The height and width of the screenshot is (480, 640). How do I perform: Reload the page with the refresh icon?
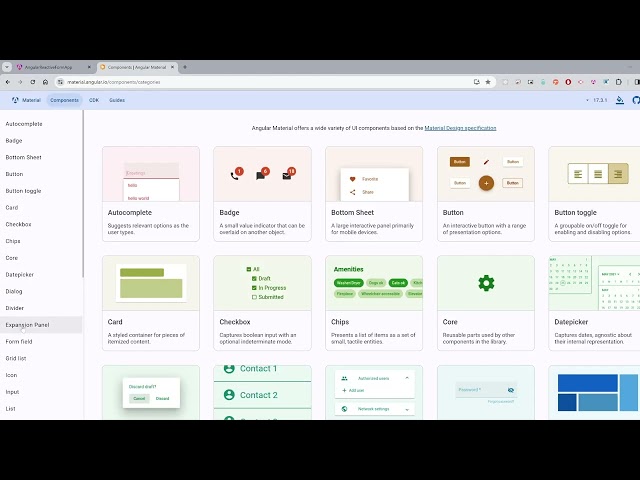coord(33,82)
